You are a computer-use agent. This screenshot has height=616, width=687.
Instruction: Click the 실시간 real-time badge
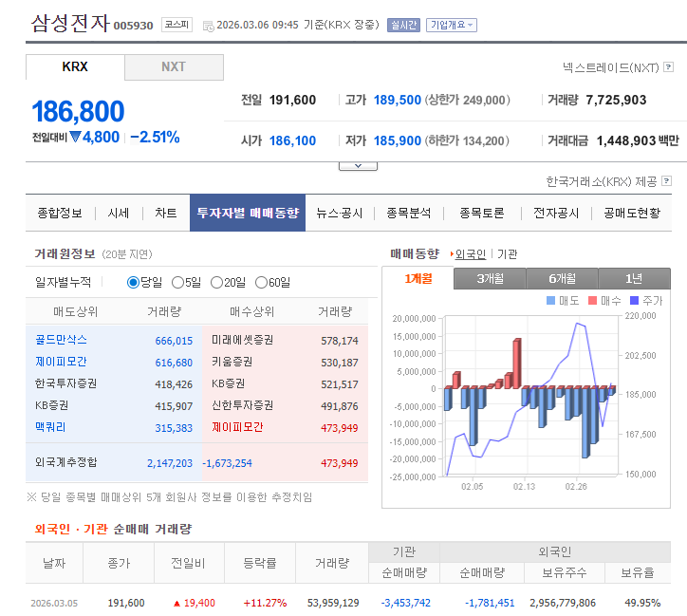click(x=402, y=25)
